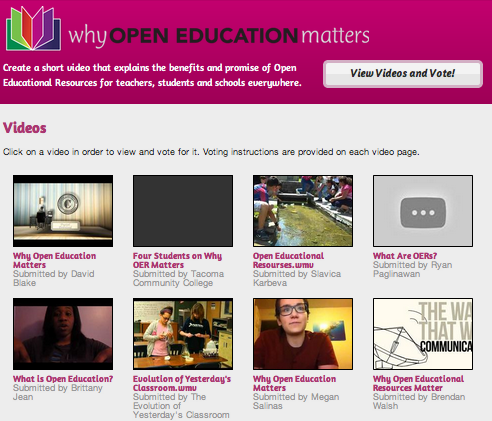Click the 'Click on a video in order to view' instructions
This screenshot has height=421, width=492.
pyautogui.click(x=211, y=152)
